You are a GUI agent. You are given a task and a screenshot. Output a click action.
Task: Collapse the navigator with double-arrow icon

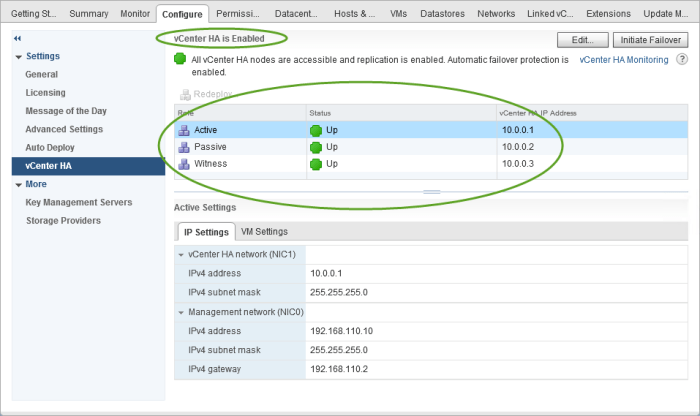(x=17, y=38)
